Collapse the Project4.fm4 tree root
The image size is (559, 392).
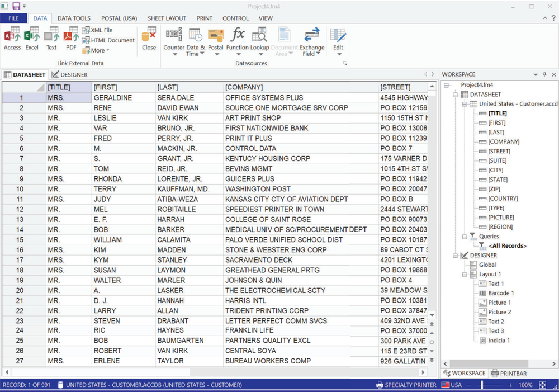pos(446,85)
